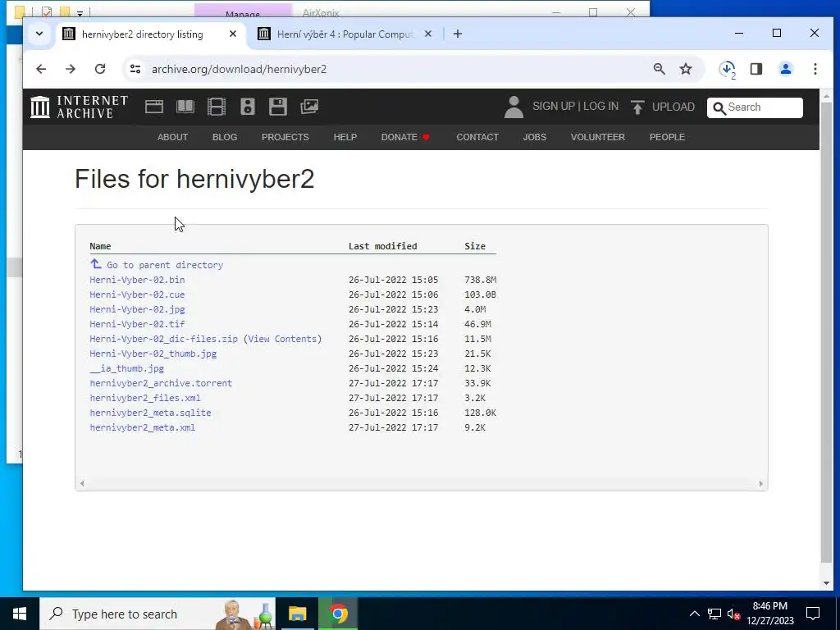Open the PEOPLE menu item

click(667, 137)
